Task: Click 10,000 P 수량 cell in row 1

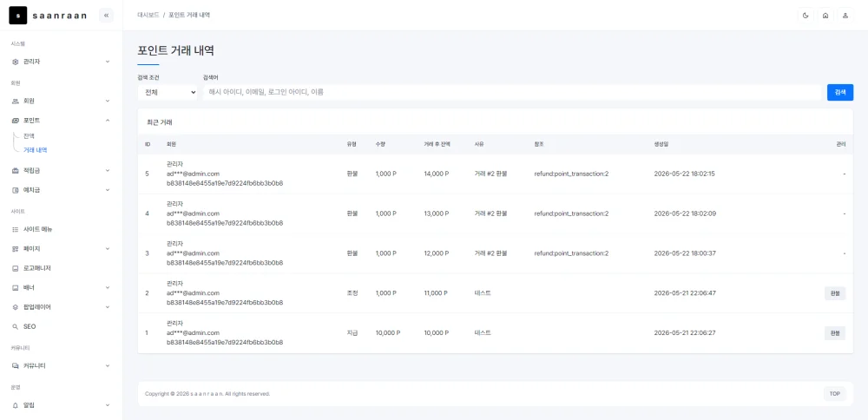Action: coord(387,333)
